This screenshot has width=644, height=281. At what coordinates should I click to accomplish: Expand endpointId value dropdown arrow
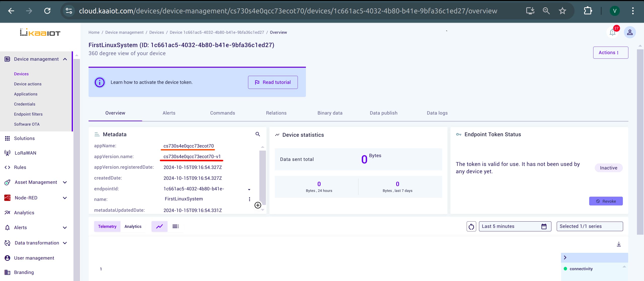point(249,189)
